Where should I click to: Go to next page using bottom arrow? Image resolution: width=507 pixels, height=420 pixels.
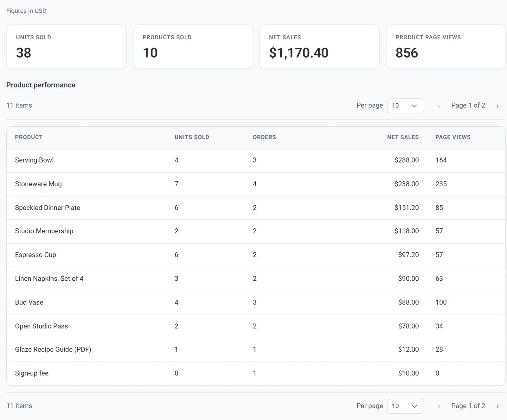(497, 406)
